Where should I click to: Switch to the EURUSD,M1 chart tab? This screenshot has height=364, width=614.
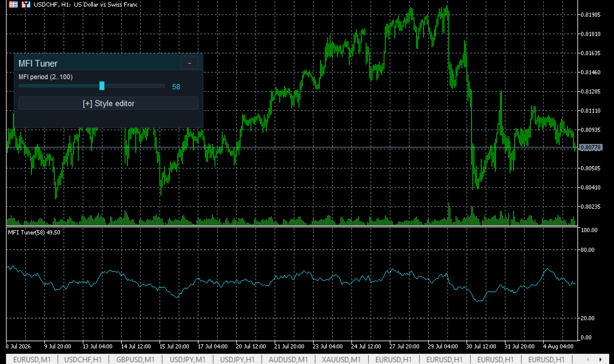[x=32, y=359]
